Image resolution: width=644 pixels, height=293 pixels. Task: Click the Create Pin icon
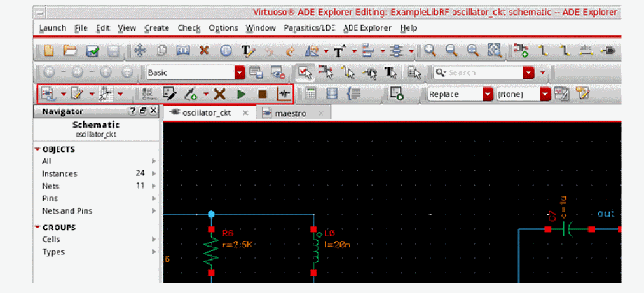(x=608, y=50)
